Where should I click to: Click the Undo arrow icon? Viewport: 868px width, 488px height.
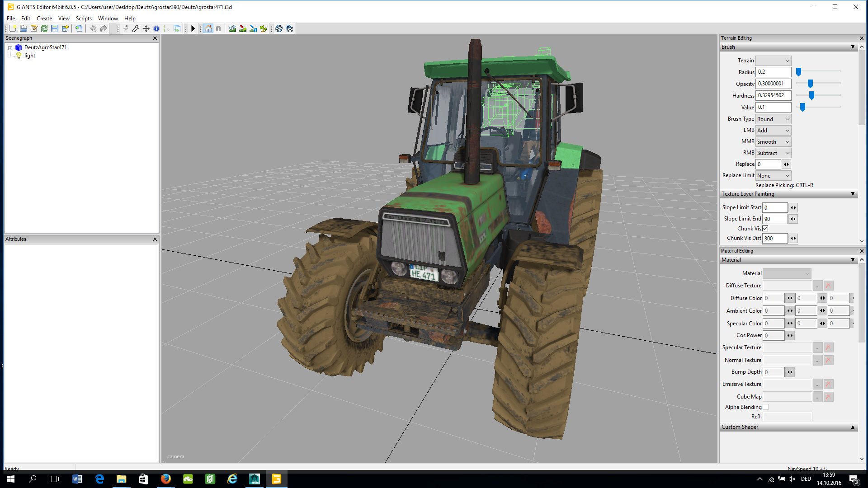click(x=93, y=28)
